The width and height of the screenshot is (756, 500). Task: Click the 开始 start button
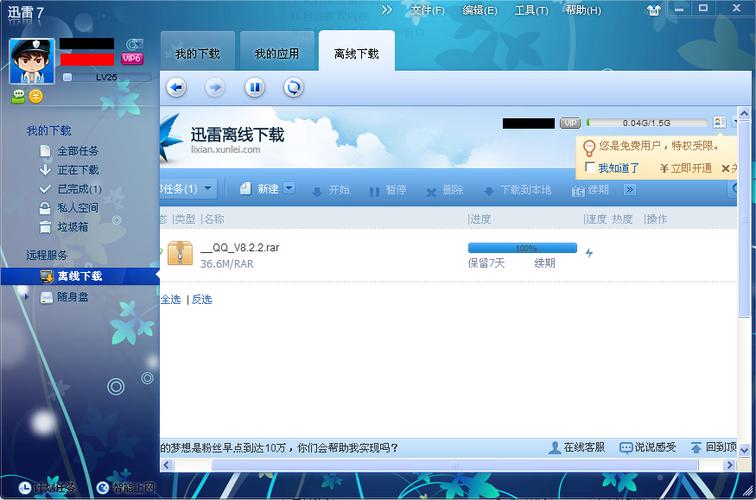click(x=331, y=190)
